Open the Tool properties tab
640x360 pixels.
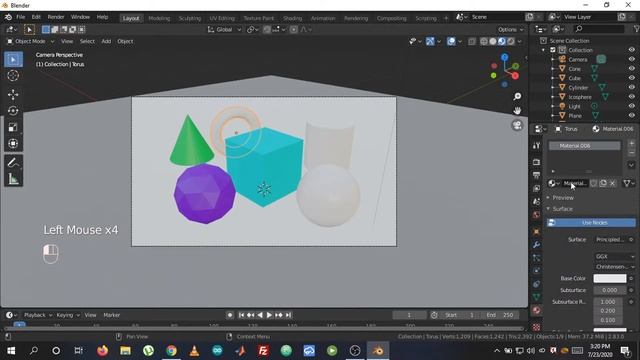point(536,146)
